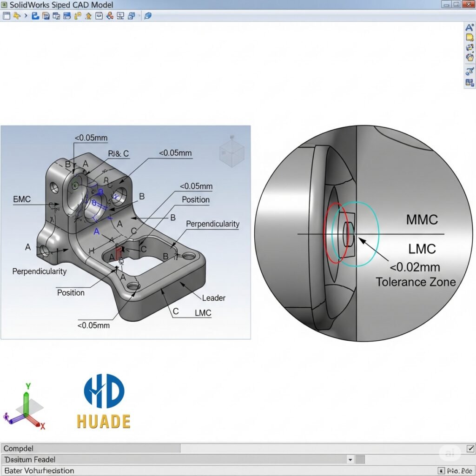
Task: Click the LMC callout on the model
Action: pos(202,313)
